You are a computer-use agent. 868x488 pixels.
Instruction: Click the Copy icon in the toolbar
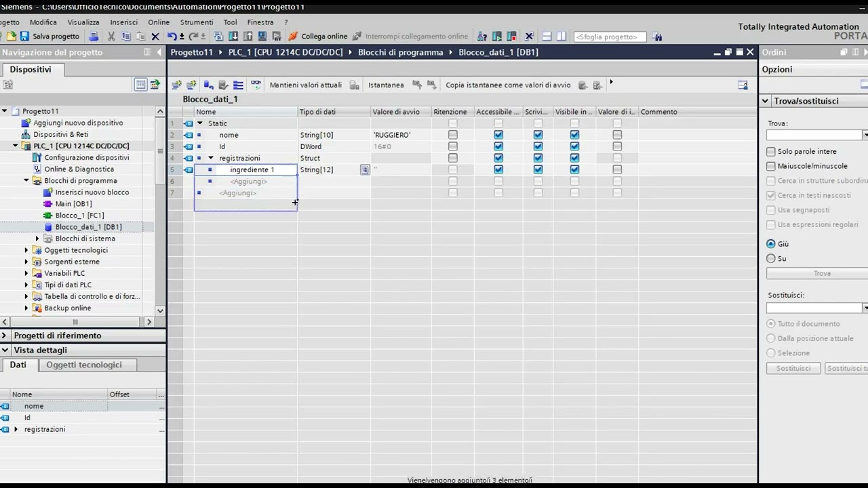[x=126, y=37]
